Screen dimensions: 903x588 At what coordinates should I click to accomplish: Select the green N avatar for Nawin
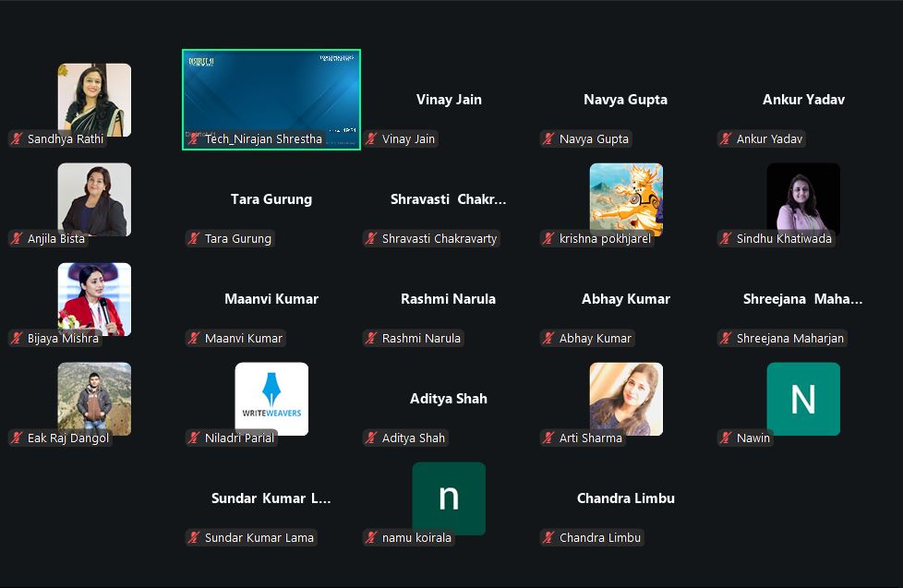coord(803,398)
